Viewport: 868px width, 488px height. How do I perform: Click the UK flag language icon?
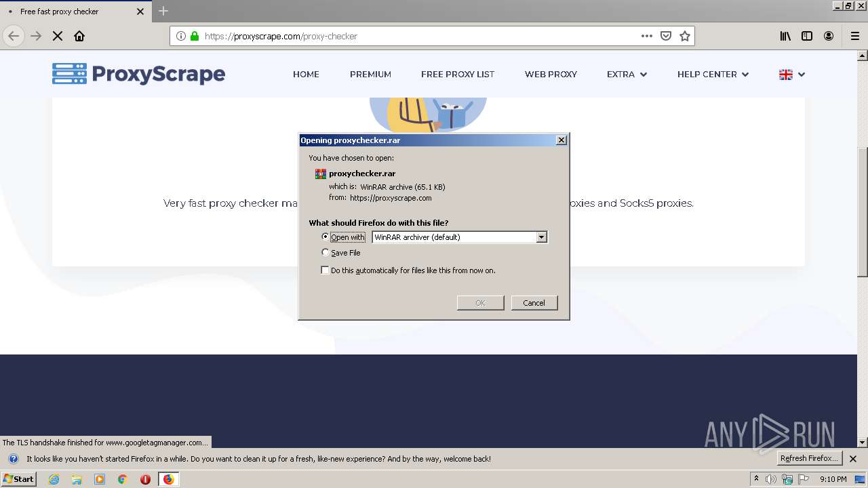pos(786,75)
